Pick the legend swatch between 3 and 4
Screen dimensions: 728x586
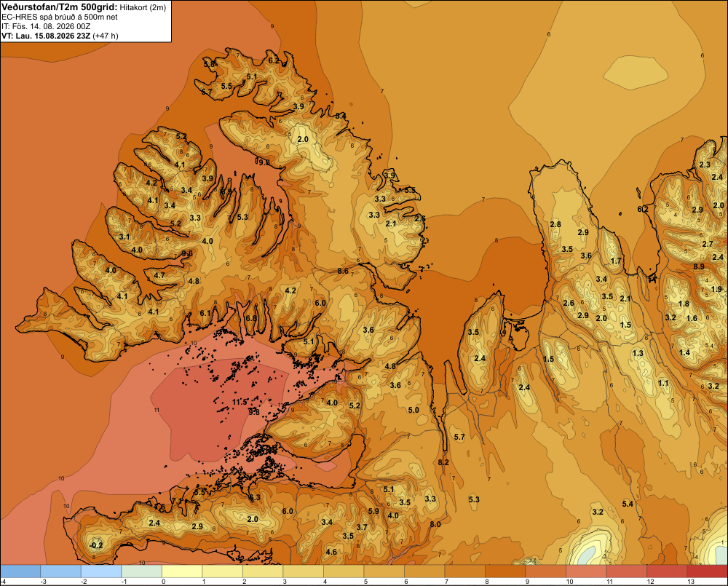click(303, 571)
